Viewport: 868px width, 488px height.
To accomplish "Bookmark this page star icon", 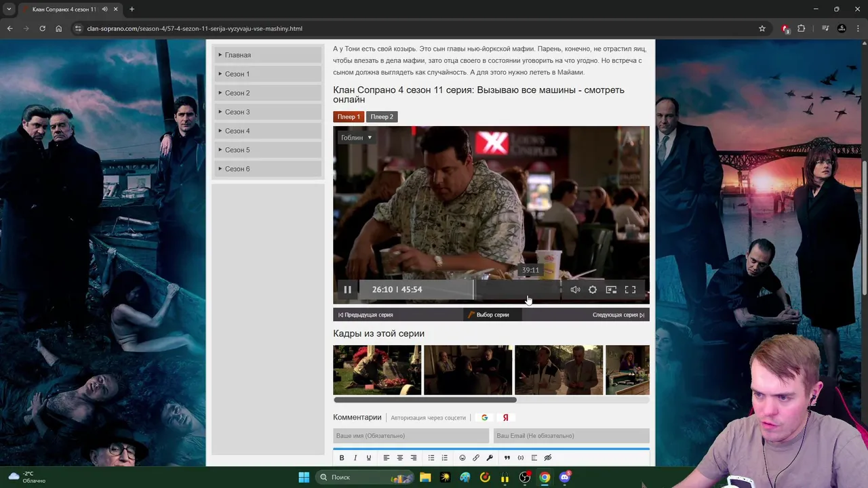I will 762,28.
